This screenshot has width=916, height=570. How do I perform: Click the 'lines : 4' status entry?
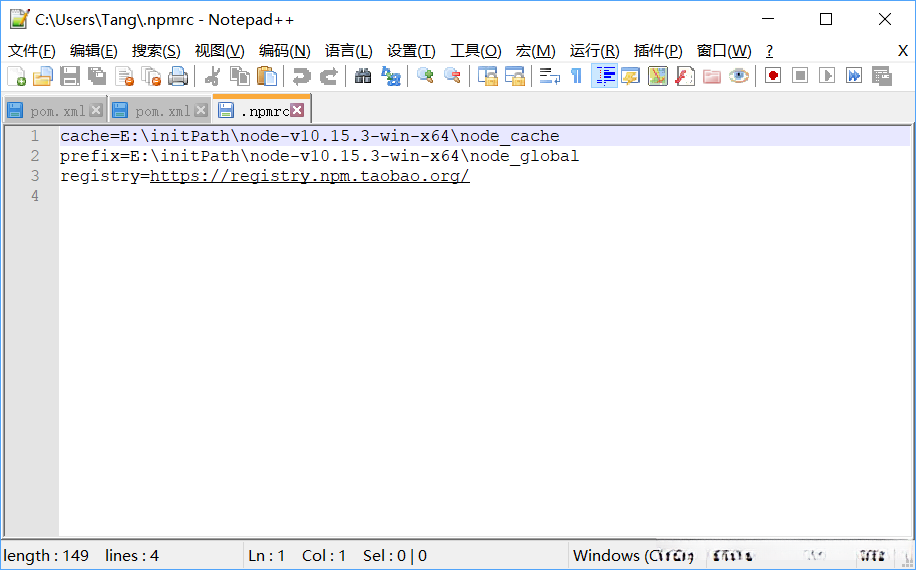point(132,555)
